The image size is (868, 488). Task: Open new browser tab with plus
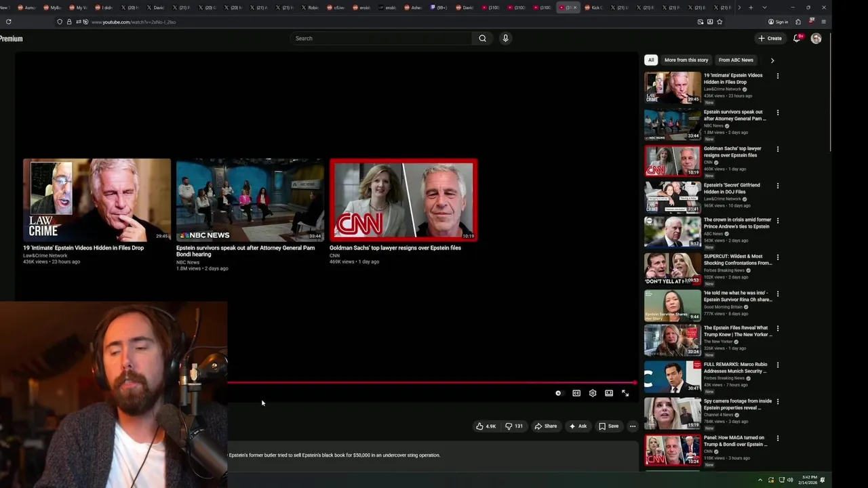[x=751, y=7]
